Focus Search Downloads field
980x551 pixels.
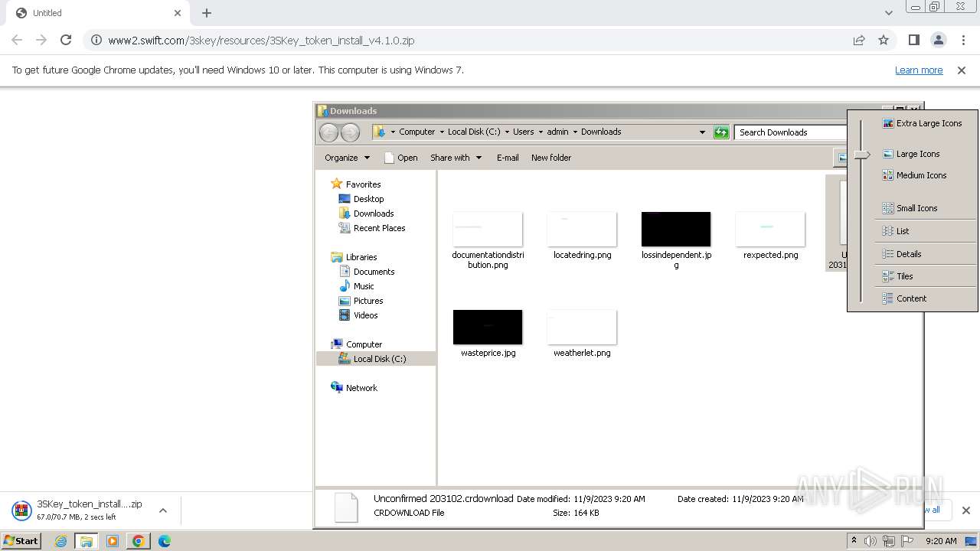coord(792,132)
